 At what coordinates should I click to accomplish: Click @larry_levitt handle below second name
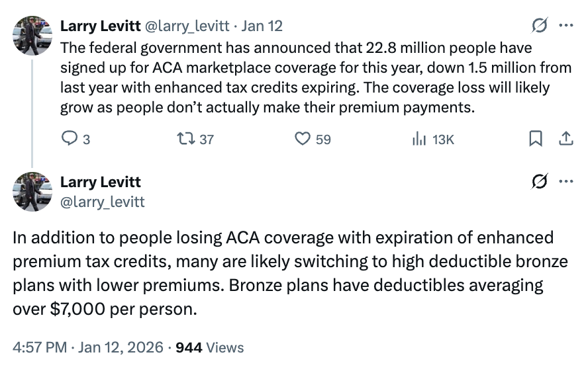tap(103, 201)
